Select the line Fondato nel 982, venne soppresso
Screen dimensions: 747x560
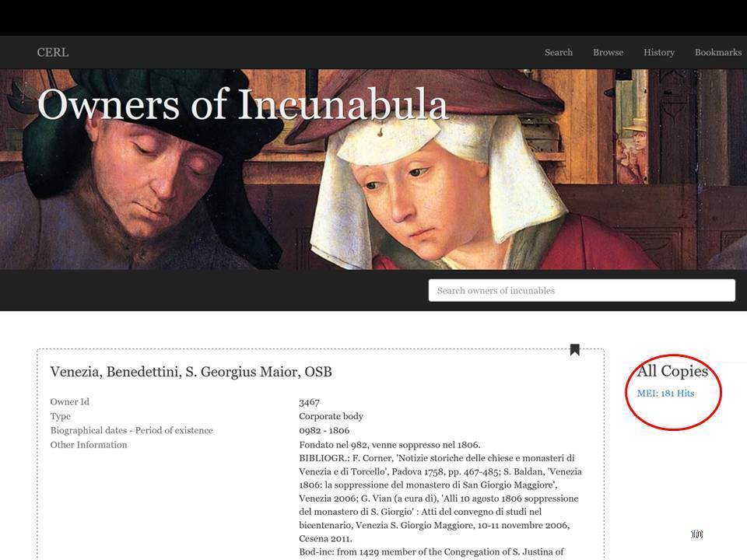click(x=390, y=445)
